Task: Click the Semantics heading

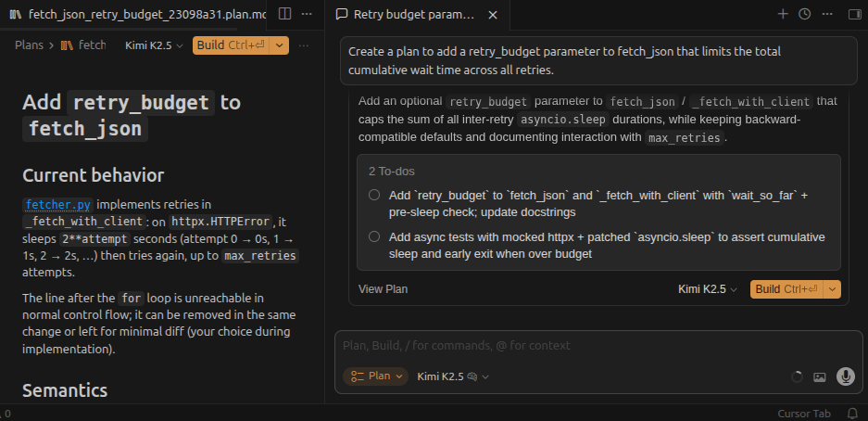Action: 65,390
